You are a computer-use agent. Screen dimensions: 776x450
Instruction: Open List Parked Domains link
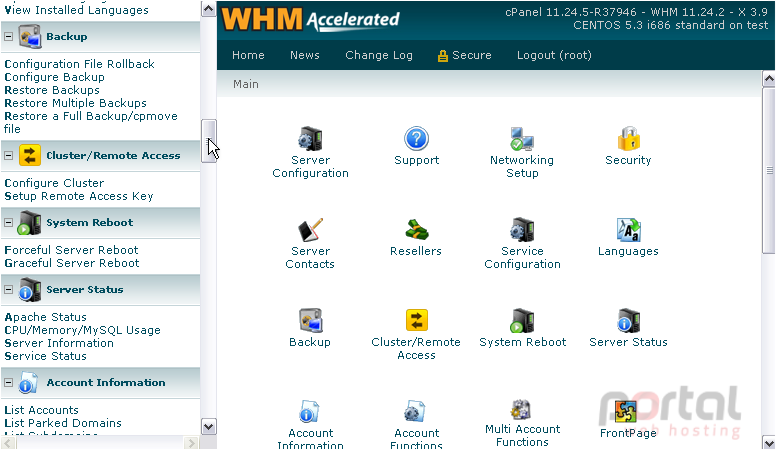63,423
